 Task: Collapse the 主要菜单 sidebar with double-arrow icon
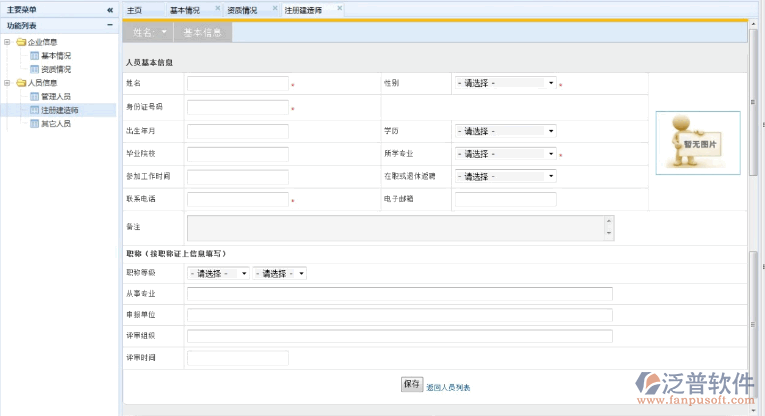point(109,9)
